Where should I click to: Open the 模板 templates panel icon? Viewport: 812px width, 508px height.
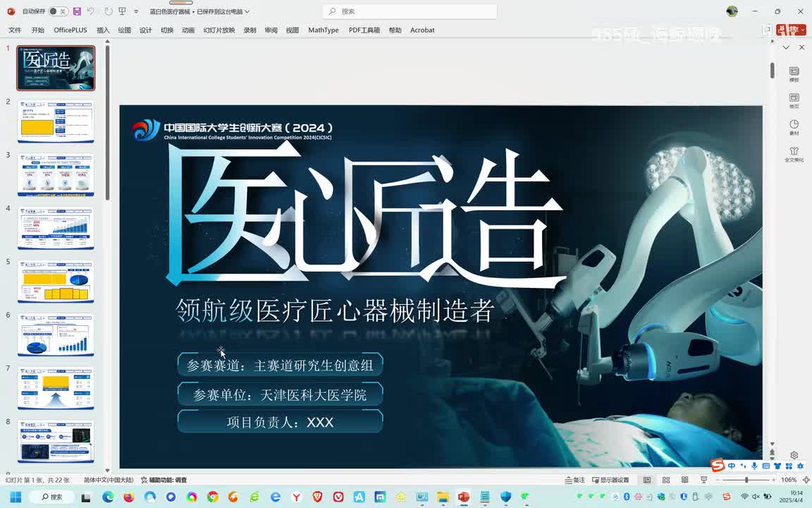coord(794,74)
